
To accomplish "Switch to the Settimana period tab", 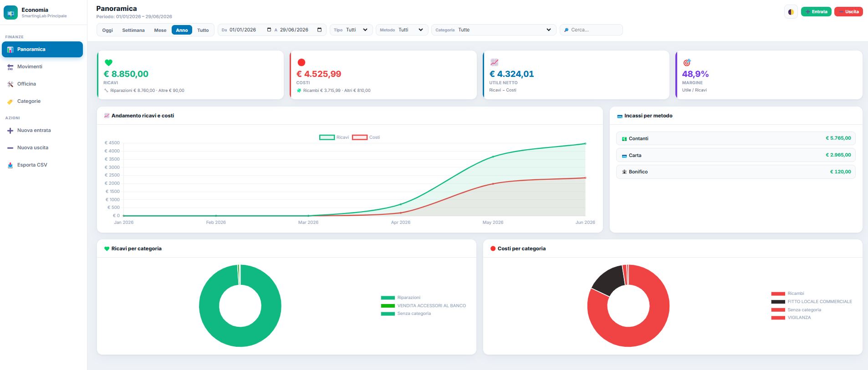I will click(133, 30).
